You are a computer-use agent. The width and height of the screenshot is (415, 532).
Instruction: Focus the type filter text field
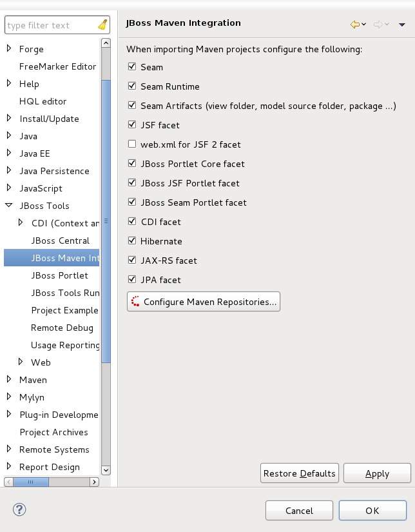[50, 25]
